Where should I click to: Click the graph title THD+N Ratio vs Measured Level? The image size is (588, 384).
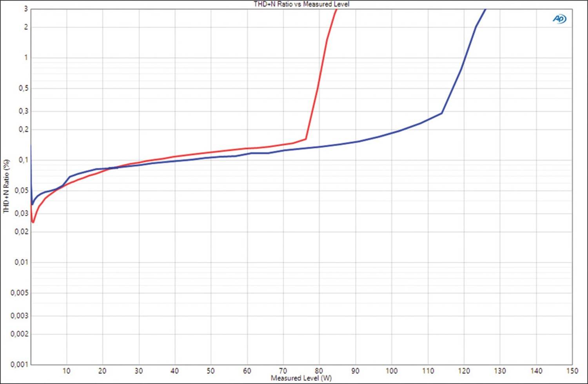pos(301,4)
